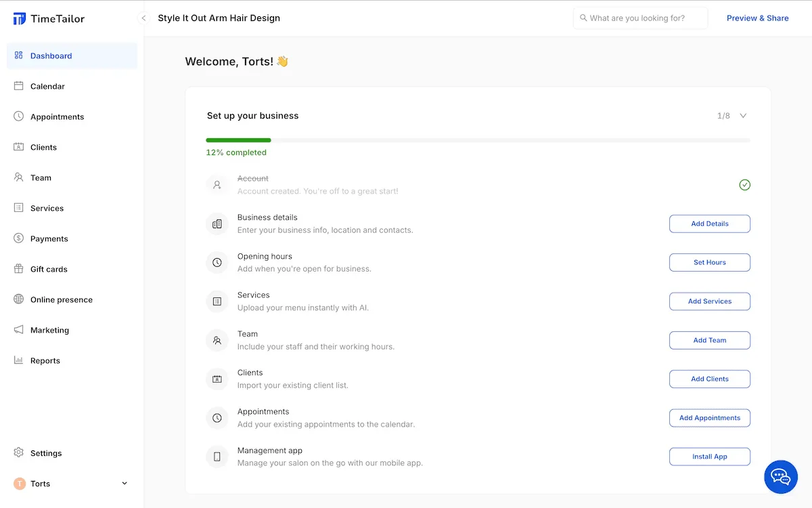Click the Team row people icon
The height and width of the screenshot is (508, 812).
pyautogui.click(x=217, y=340)
